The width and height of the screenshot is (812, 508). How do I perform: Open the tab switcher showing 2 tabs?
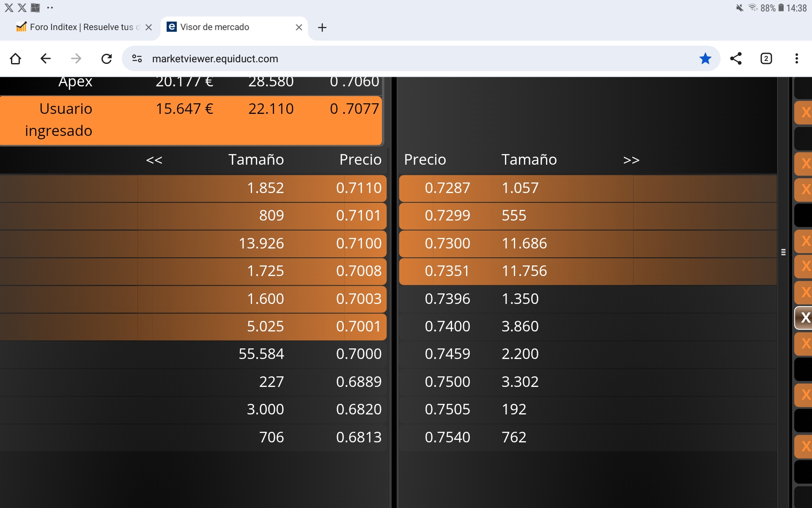(766, 58)
